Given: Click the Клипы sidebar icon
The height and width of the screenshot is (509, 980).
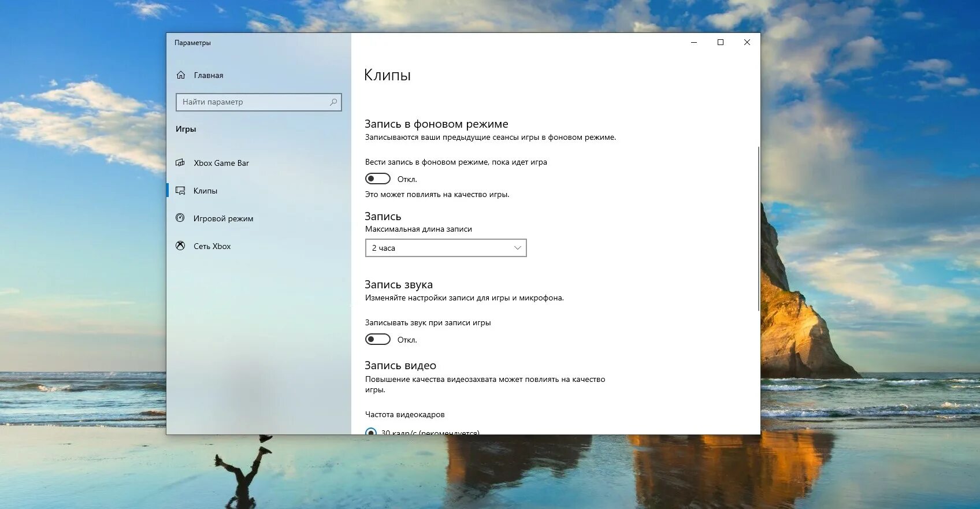Looking at the screenshot, I should (180, 191).
